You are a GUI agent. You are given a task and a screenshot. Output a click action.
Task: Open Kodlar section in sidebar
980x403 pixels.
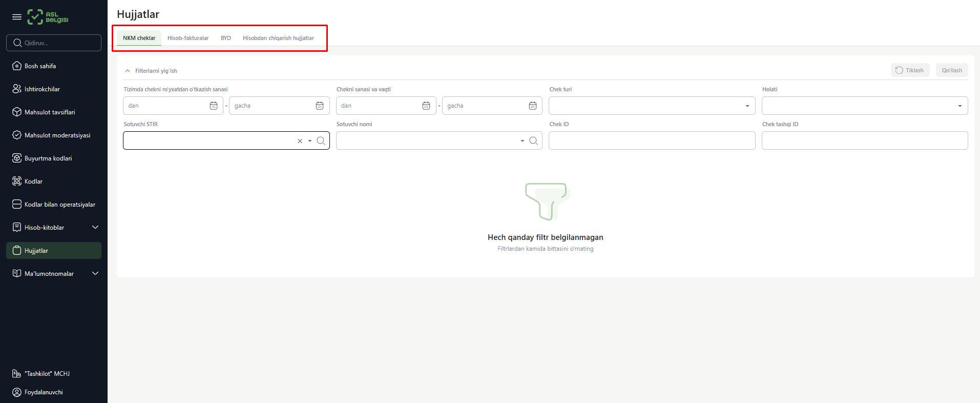tap(33, 182)
